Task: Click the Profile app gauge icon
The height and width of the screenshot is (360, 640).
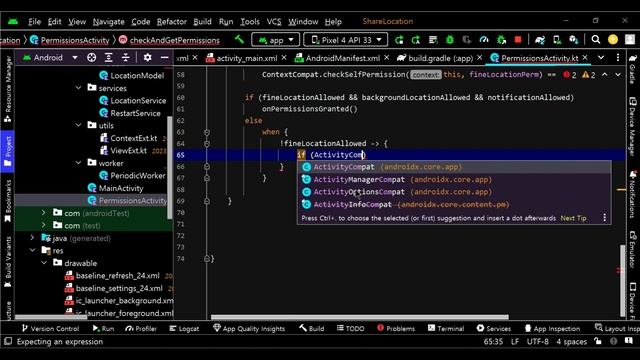Action: (484, 40)
